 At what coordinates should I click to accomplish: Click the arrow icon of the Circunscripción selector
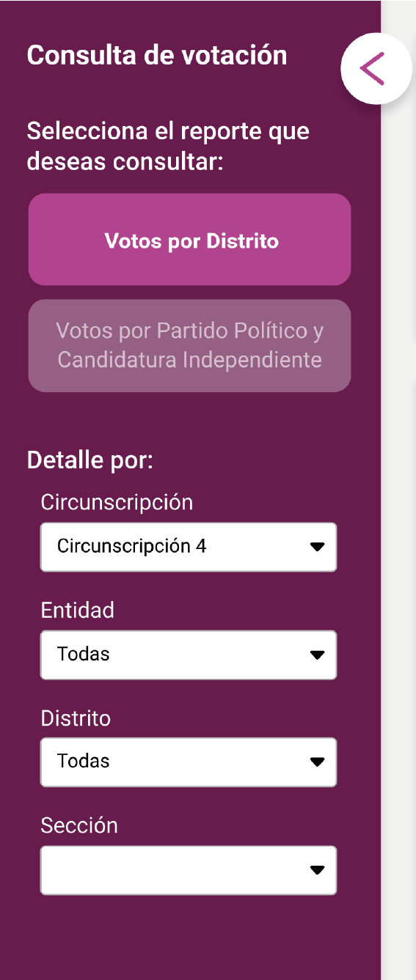[x=317, y=547]
